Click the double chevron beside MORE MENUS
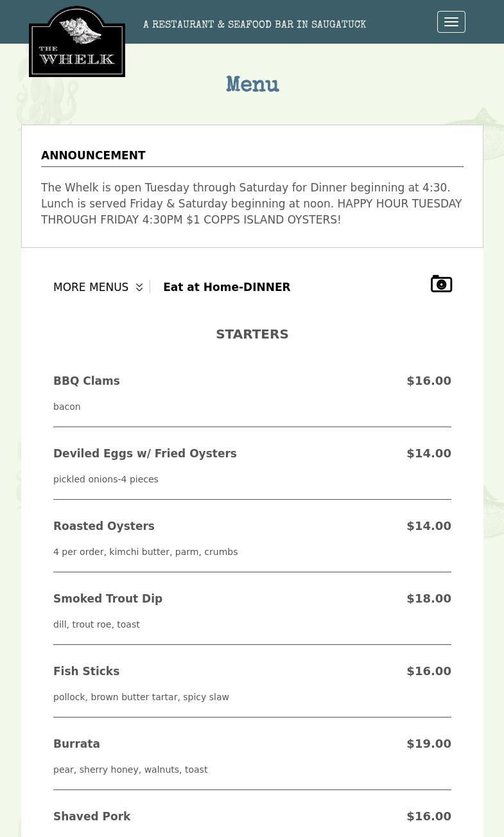This screenshot has height=837, width=504. click(139, 287)
